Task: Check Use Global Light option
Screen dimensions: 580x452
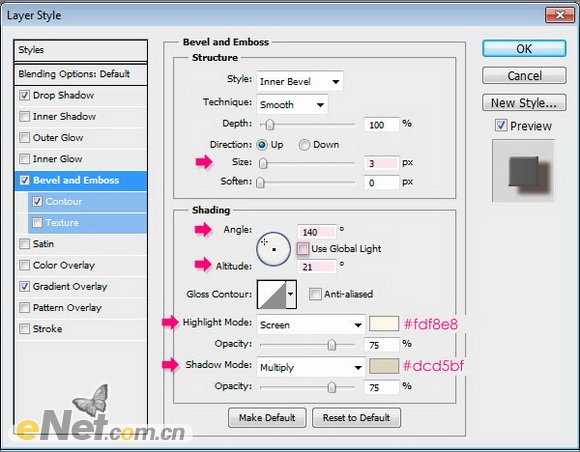Action: [302, 249]
